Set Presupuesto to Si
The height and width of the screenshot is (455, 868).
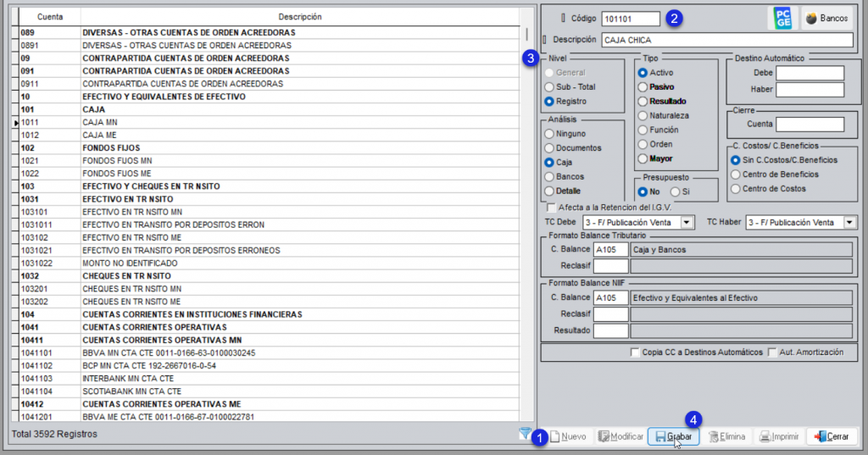[x=675, y=192]
